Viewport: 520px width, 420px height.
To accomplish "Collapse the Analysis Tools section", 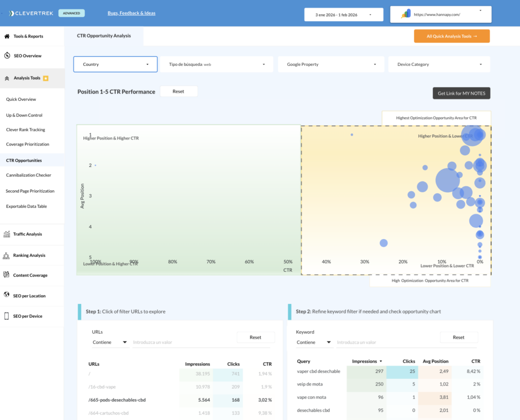I will (8, 79).
